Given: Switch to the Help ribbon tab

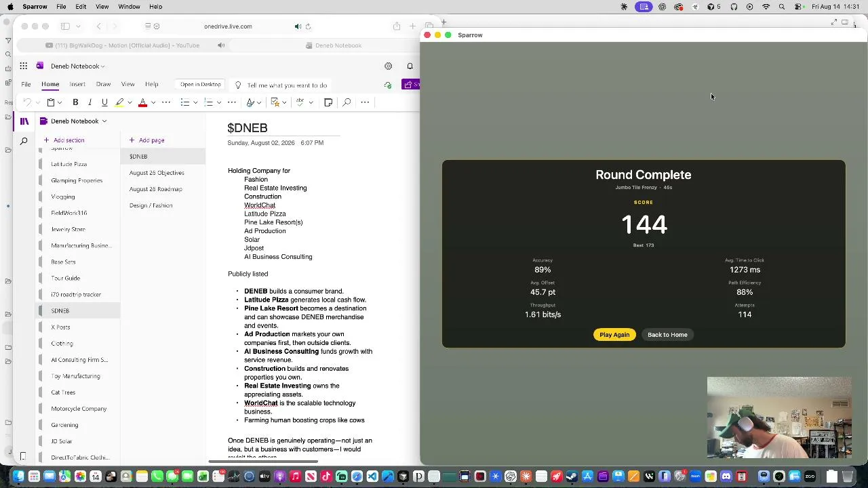Looking at the screenshot, I should [x=151, y=85].
